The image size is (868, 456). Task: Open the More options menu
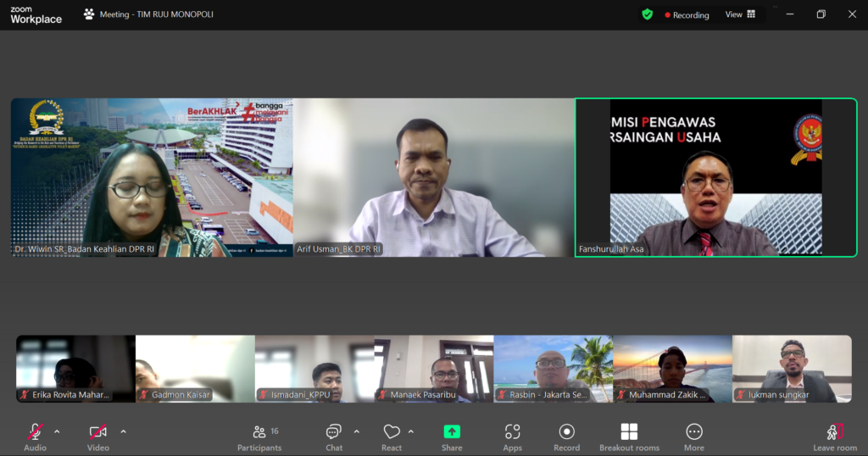click(x=694, y=436)
